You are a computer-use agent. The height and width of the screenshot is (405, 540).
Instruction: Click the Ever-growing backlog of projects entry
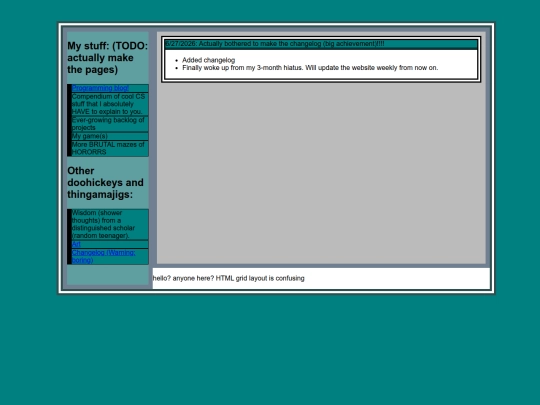coord(110,124)
